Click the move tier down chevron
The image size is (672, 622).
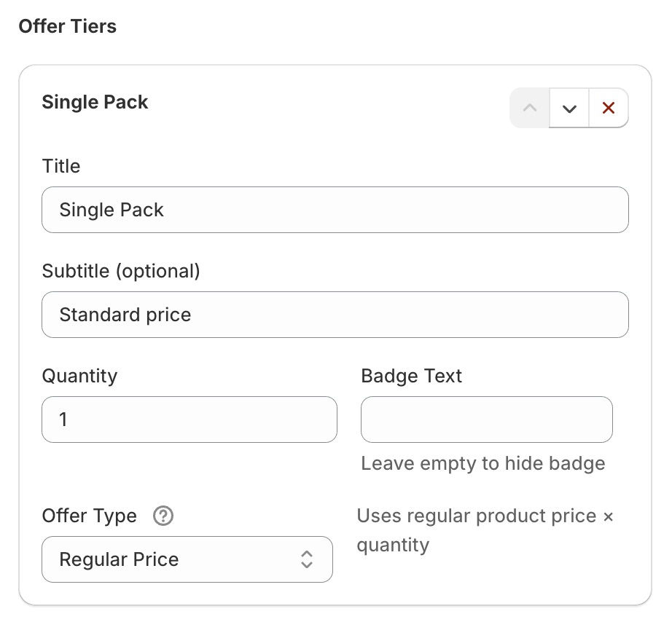point(569,107)
